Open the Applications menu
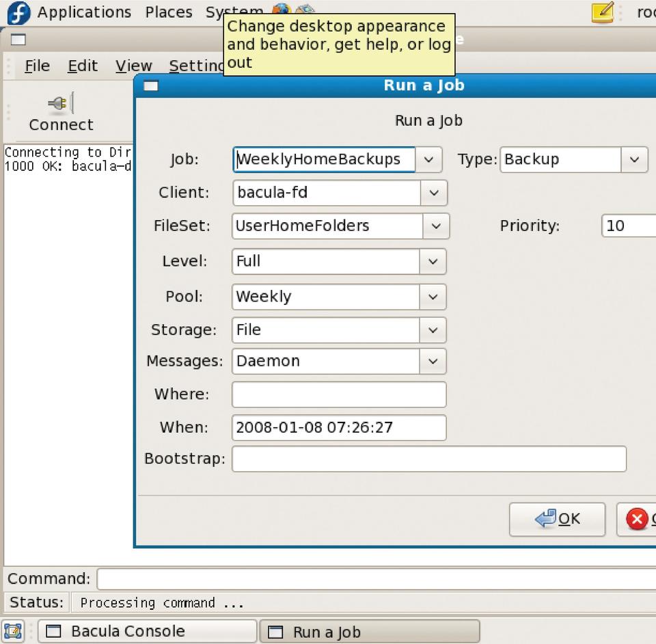This screenshot has width=656, height=644. [84, 12]
